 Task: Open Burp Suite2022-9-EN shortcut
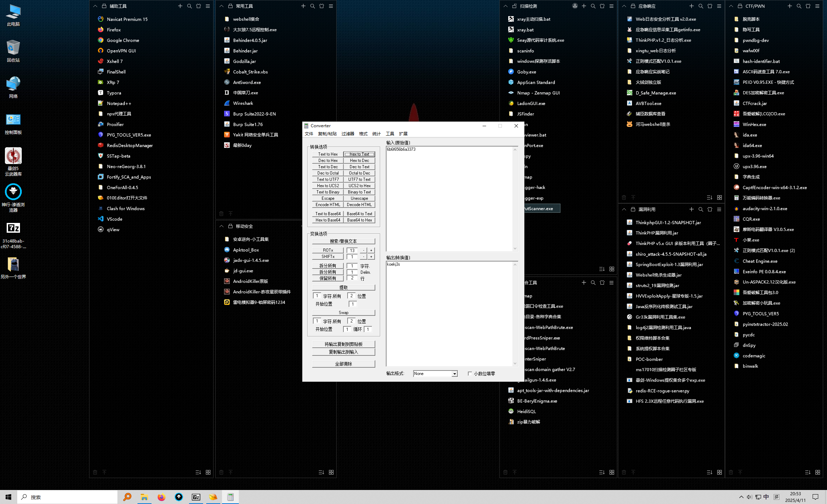(254, 114)
